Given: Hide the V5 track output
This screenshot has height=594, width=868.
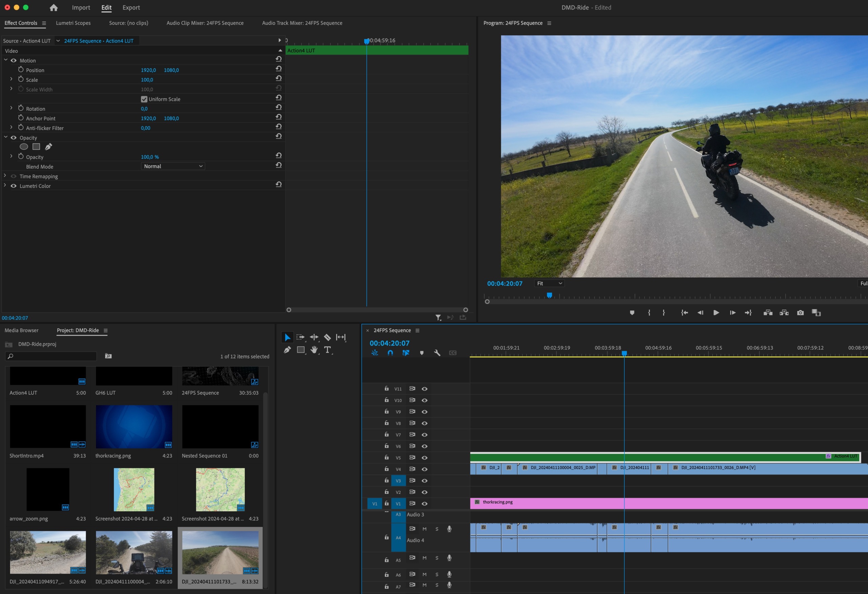Looking at the screenshot, I should tap(425, 458).
